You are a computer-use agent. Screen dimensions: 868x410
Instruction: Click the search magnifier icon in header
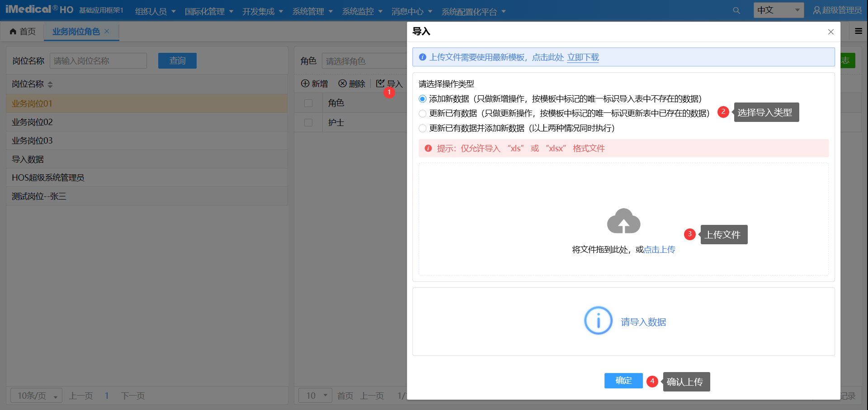736,10
